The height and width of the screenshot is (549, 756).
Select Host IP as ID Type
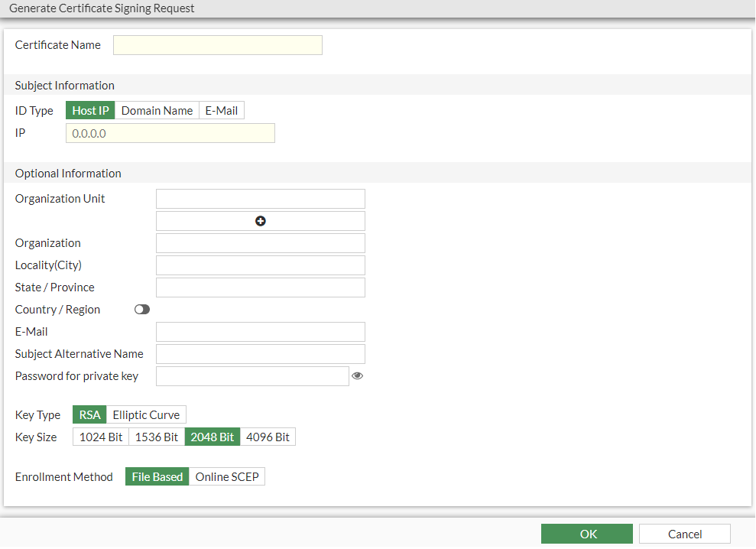(89, 110)
